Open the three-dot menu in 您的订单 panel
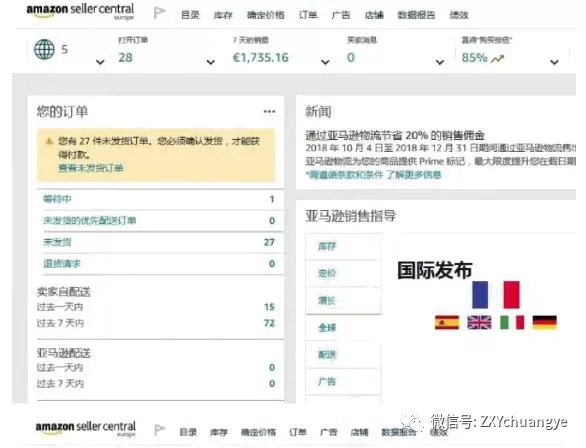 pos(269,111)
